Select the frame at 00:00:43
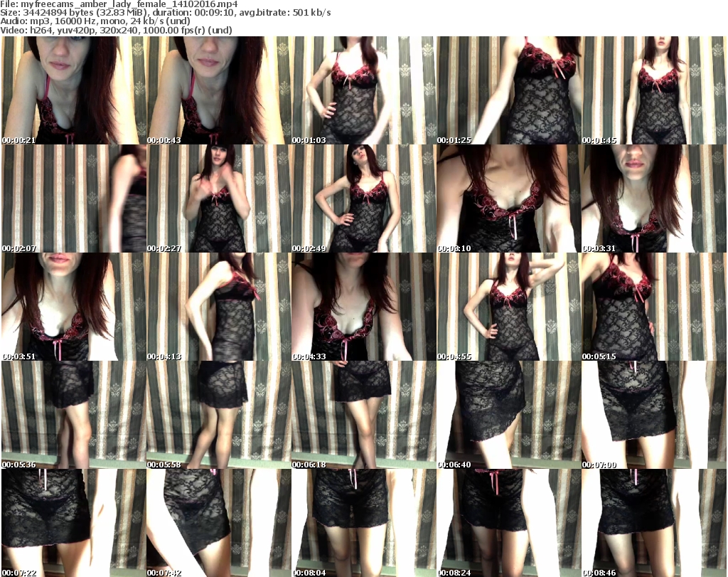Image resolution: width=728 pixels, height=577 pixels. [x=218, y=90]
